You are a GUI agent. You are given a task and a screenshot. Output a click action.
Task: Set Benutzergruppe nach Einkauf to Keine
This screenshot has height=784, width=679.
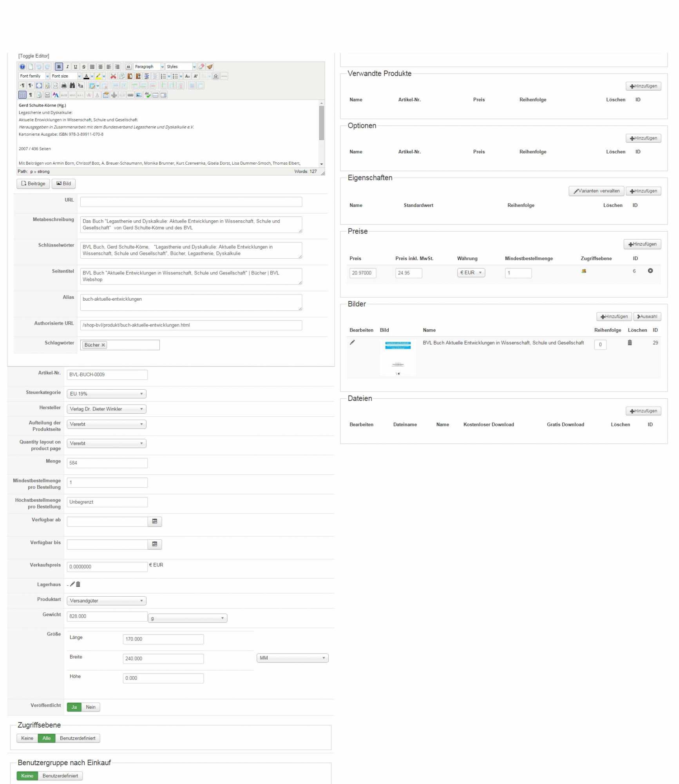[x=27, y=776]
